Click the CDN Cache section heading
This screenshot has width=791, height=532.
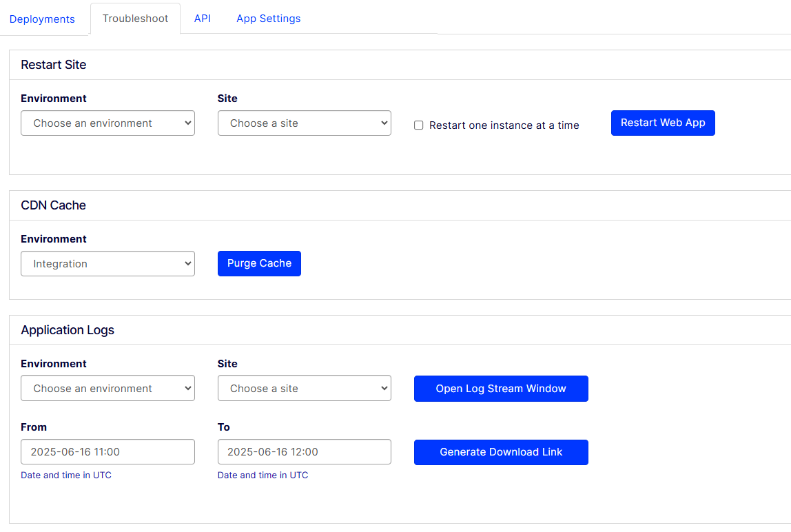[x=54, y=205]
